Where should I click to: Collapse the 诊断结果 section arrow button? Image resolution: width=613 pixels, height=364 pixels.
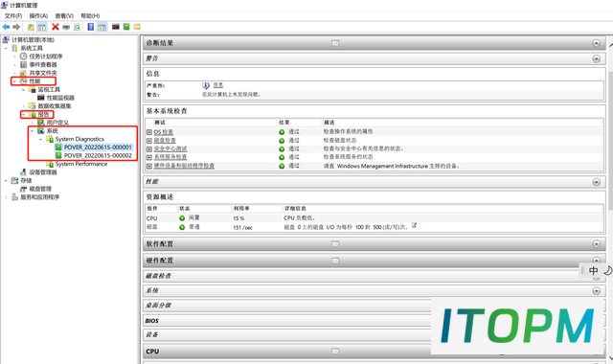pos(596,43)
